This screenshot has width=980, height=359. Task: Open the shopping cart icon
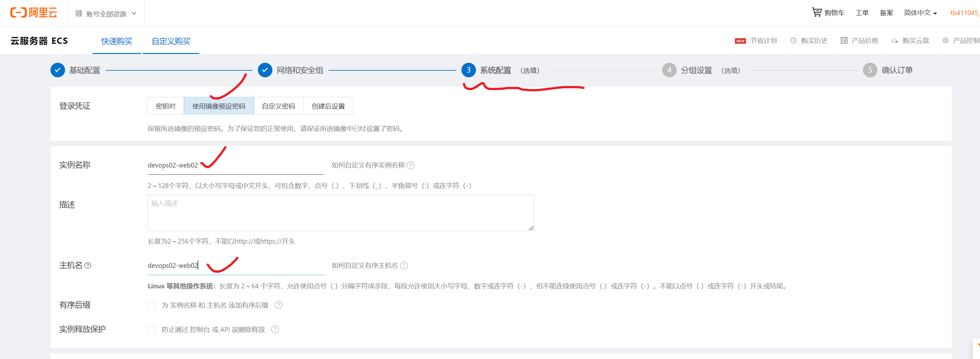tap(817, 12)
